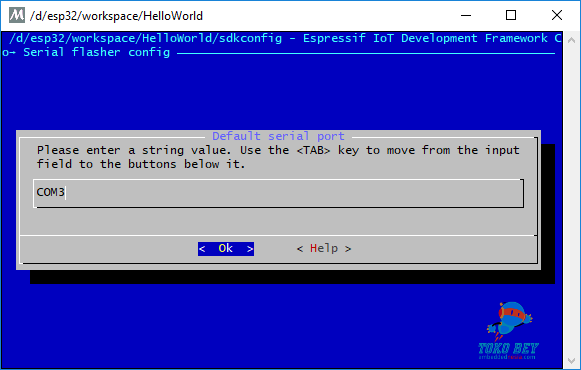Screen dimensions: 581x370
Task: Open Help for Default serial port
Action: tap(324, 249)
